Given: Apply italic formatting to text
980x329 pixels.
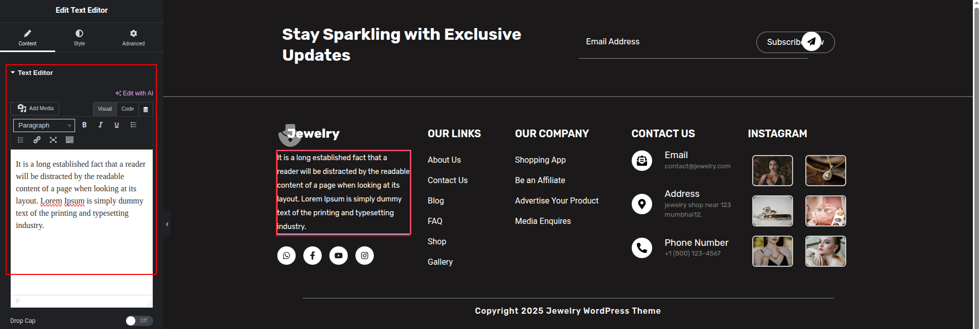Looking at the screenshot, I should coord(101,125).
